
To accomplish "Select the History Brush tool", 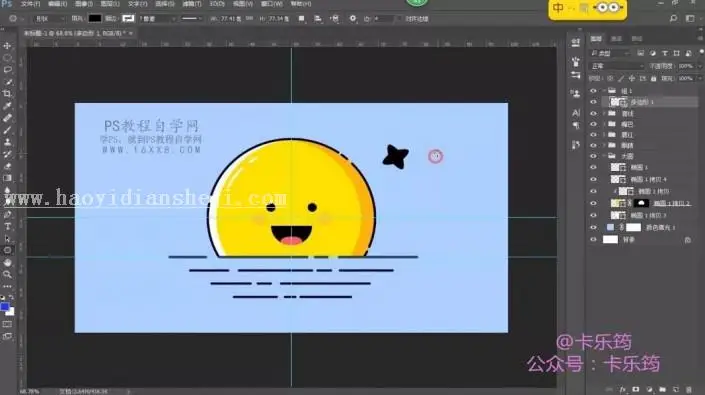I will [7, 154].
